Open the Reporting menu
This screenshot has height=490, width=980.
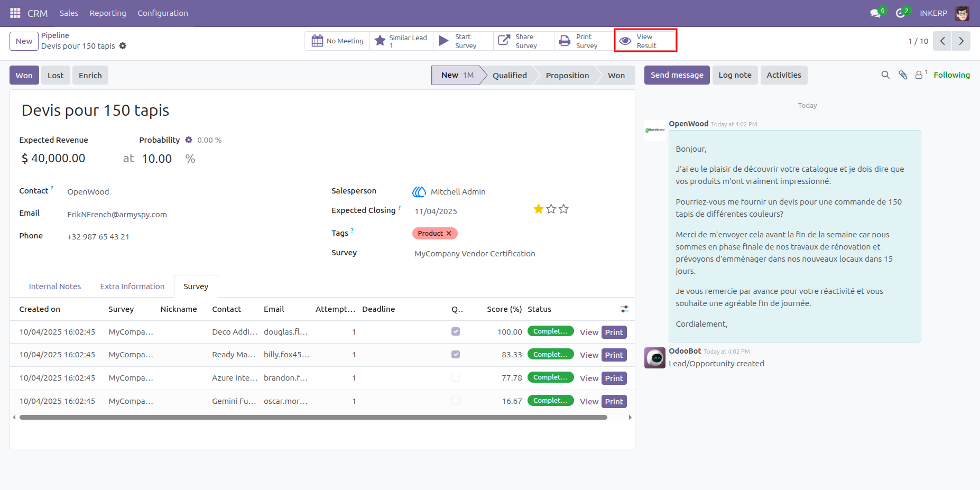pos(108,13)
